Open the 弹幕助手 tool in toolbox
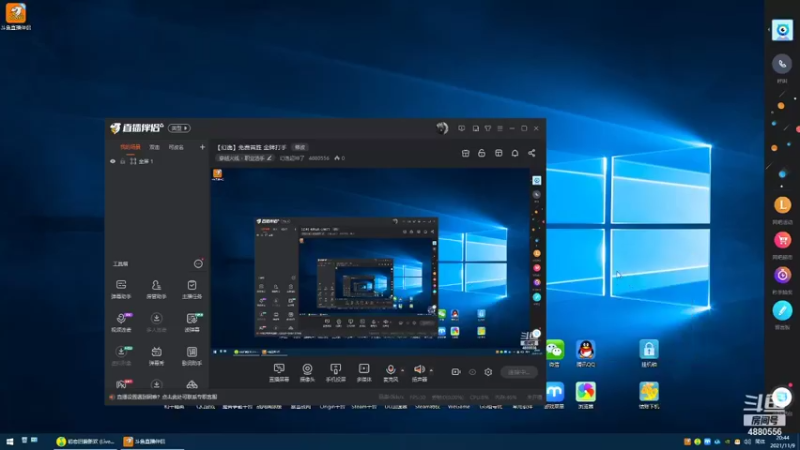The height and width of the screenshot is (450, 800). [x=121, y=289]
